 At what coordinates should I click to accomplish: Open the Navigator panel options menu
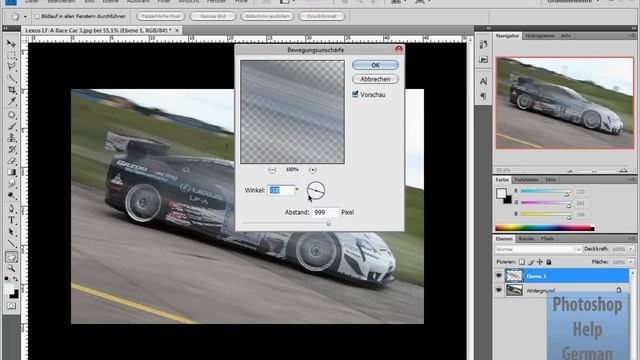click(632, 36)
